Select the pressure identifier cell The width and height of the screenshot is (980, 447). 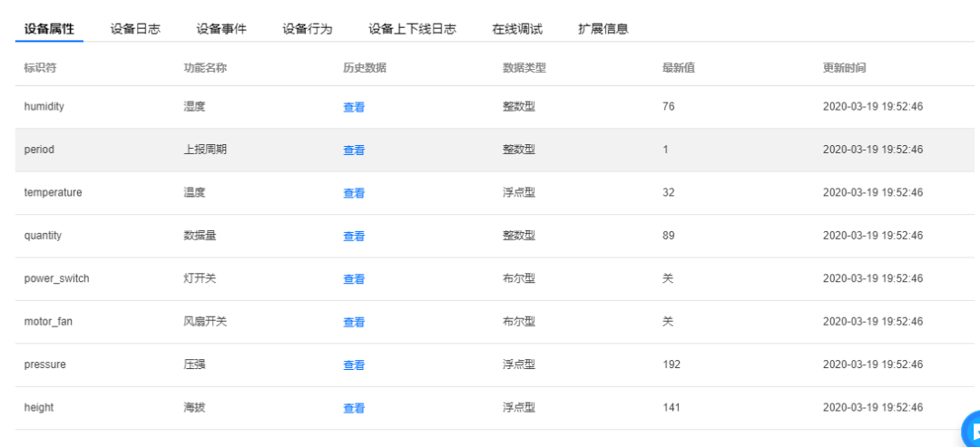coord(44,364)
